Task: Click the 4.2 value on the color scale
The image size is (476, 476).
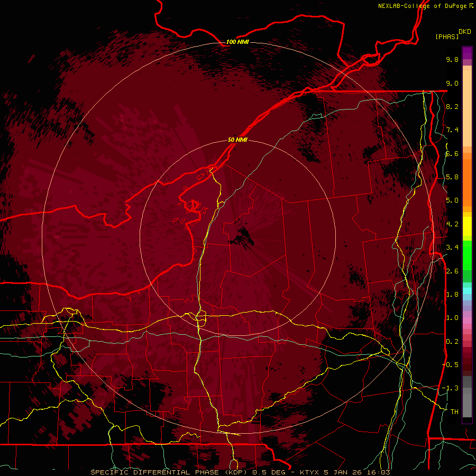Action: click(452, 224)
